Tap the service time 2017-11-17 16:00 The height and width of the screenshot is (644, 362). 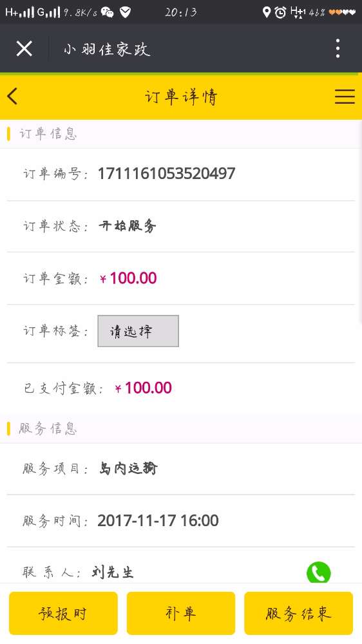coord(158,520)
